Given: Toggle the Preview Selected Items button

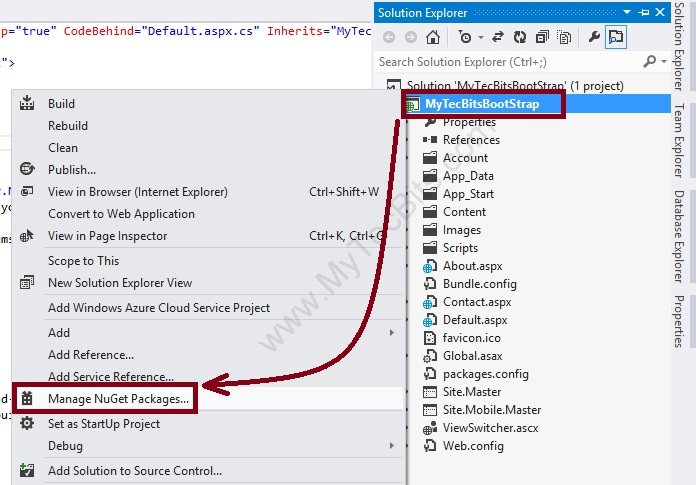Looking at the screenshot, I should click(x=616, y=37).
